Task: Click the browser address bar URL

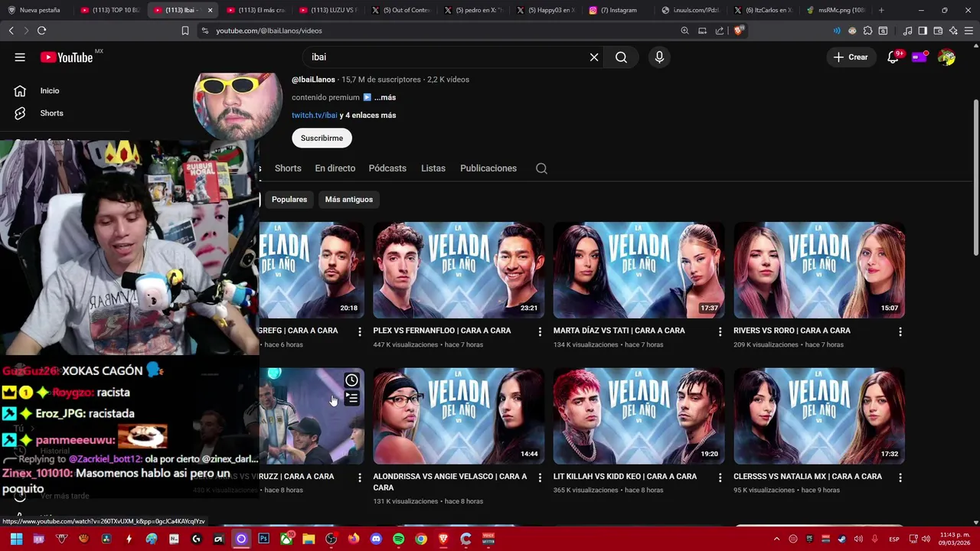Action: [x=269, y=31]
